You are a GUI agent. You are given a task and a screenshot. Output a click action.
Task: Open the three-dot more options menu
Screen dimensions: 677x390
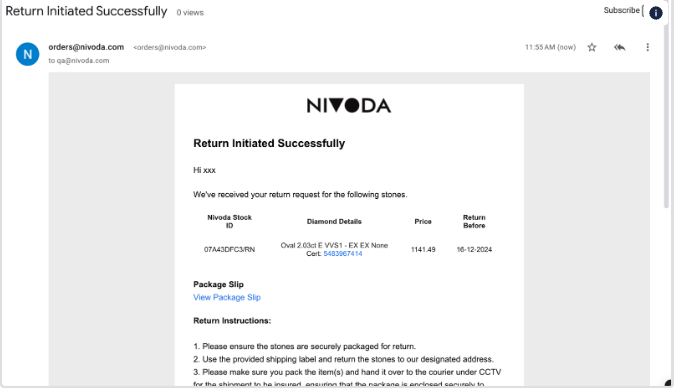pyautogui.click(x=647, y=47)
